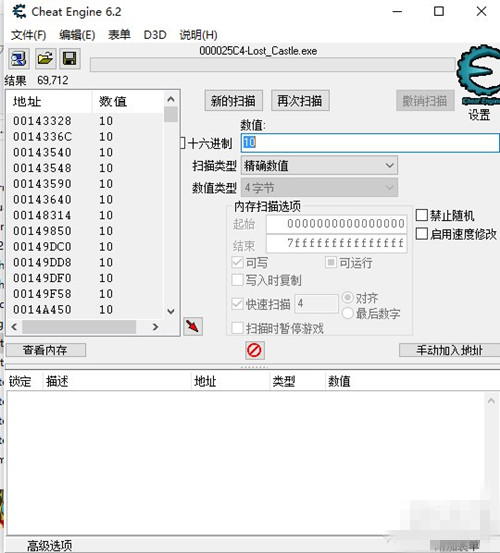
Task: Enable the 启用速度修改 checkbox
Action: point(422,234)
